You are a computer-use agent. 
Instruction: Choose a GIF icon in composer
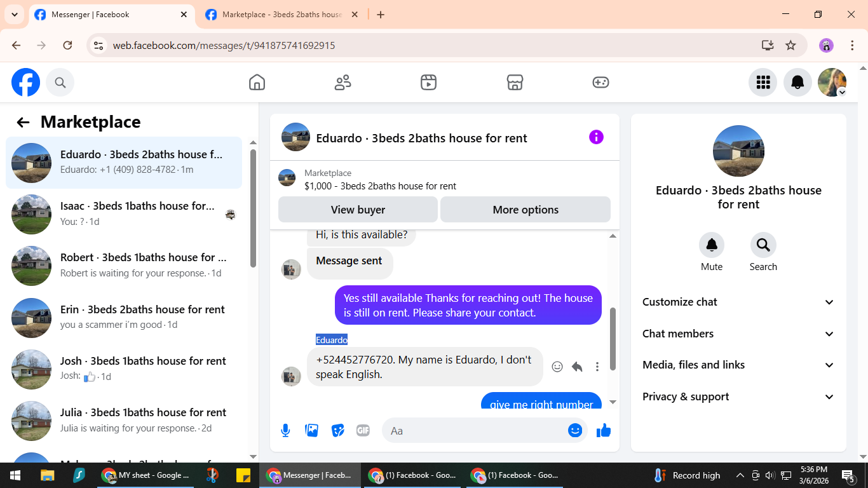(363, 431)
